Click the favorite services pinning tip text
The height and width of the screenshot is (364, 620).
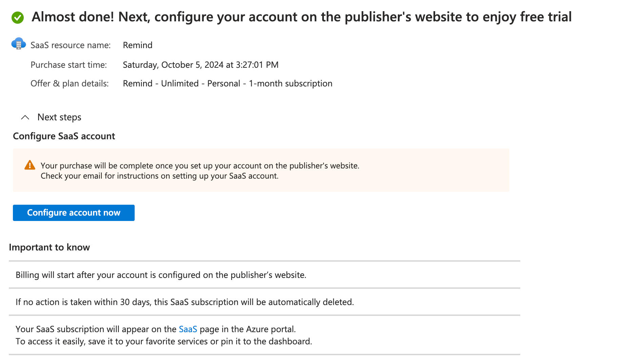coord(163,341)
